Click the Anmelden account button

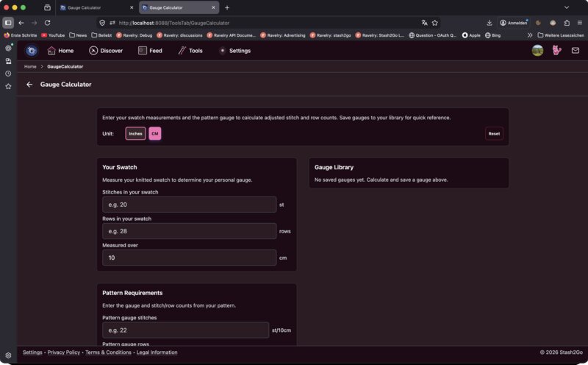(514, 23)
